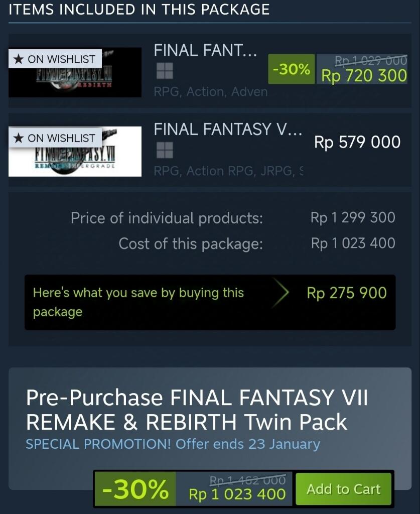
Task: Click the Rp 720 300 discounted price
Action: (x=364, y=76)
